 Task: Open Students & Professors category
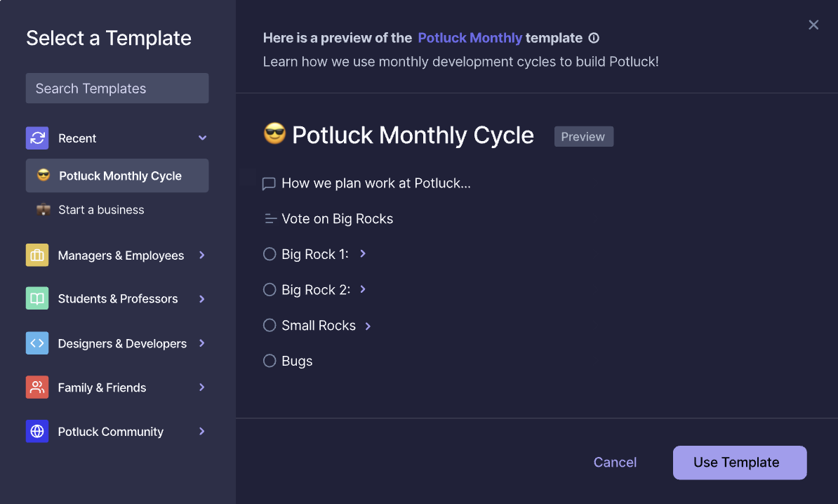[117, 298]
